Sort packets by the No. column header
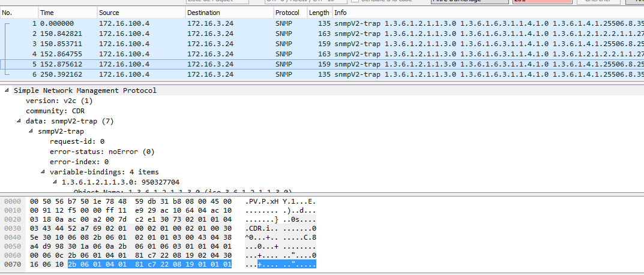The width and height of the screenshot is (644, 275). (19, 13)
